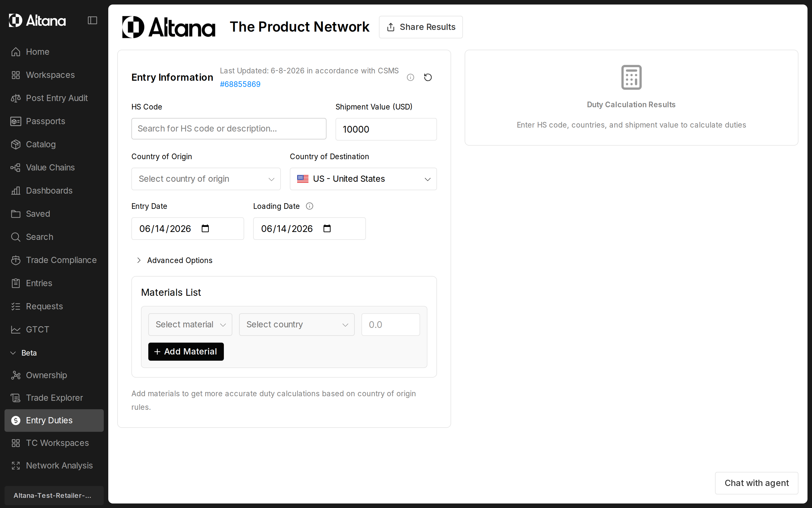This screenshot has width=812, height=508.
Task: Click the Share Results button
Action: [x=421, y=27]
